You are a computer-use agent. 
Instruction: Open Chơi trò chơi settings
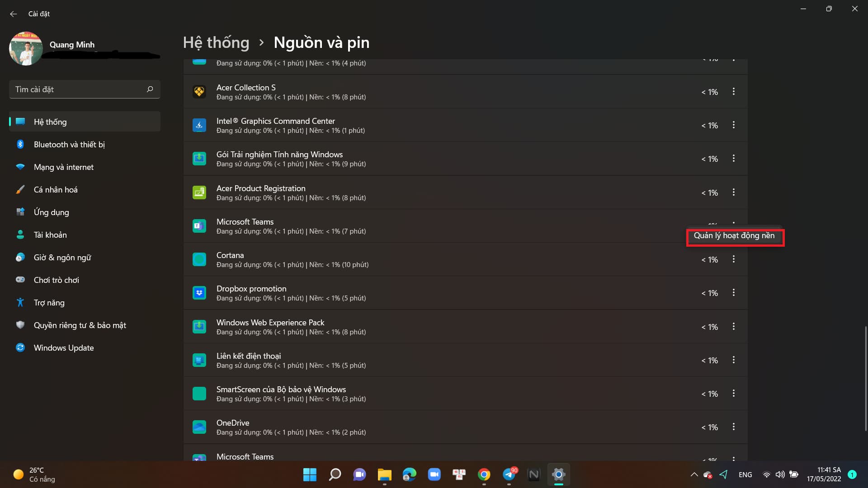click(85, 280)
